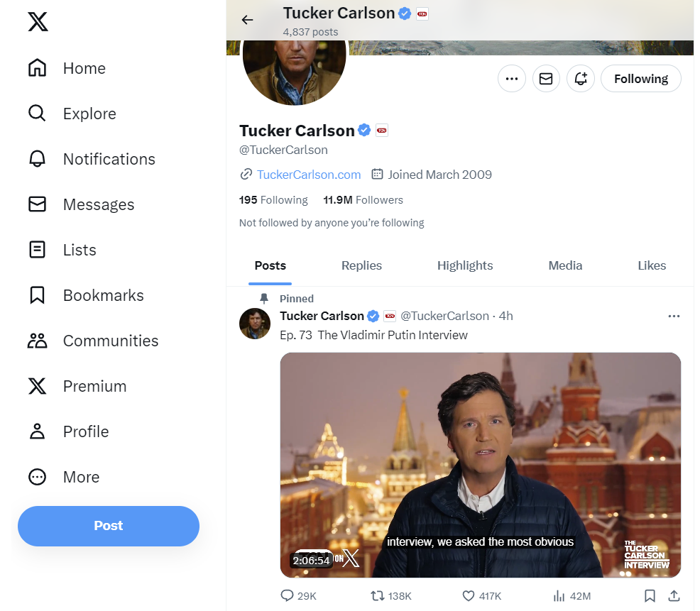700x611 pixels.
Task: Switch to the Media tab
Action: pos(565,265)
